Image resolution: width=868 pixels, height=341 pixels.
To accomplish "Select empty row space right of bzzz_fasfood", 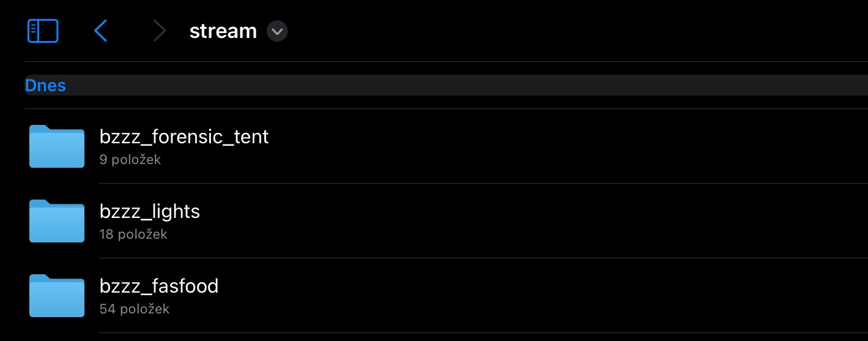I will pyautogui.click(x=551, y=296).
